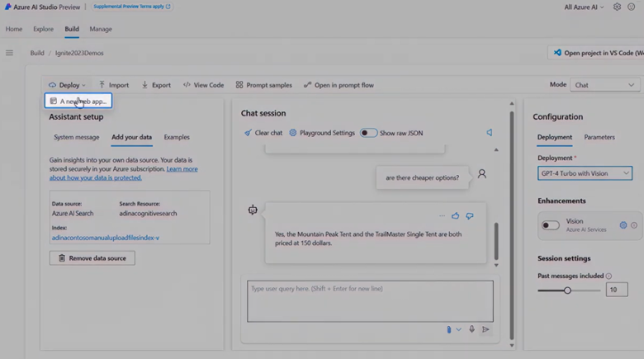Open Playground Settings
Viewport: 644px width, 359px height.
click(x=322, y=133)
